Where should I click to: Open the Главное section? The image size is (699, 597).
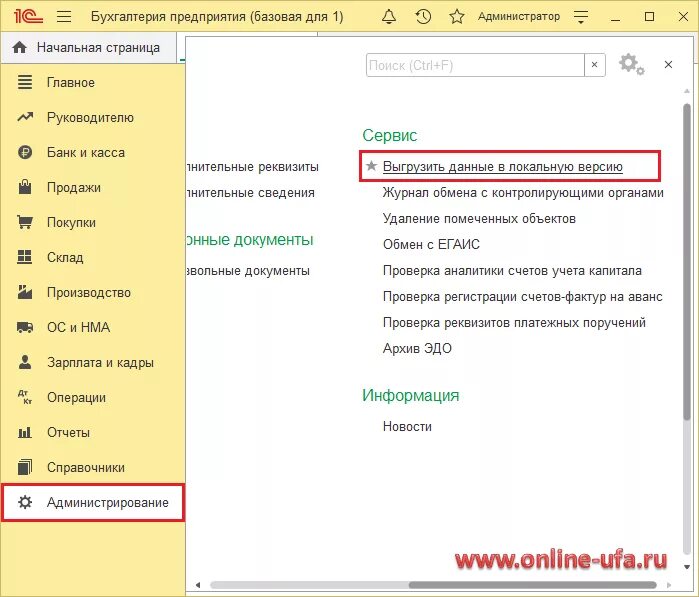70,82
